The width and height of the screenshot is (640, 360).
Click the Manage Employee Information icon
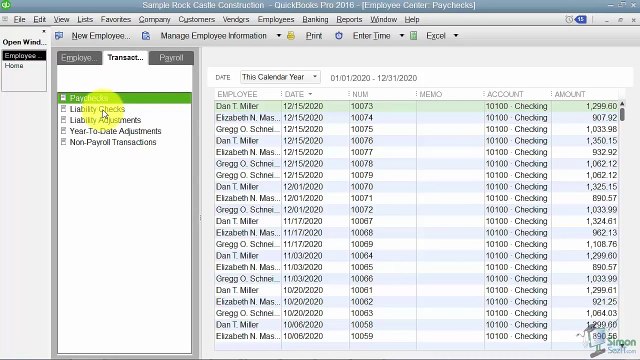[x=146, y=36]
